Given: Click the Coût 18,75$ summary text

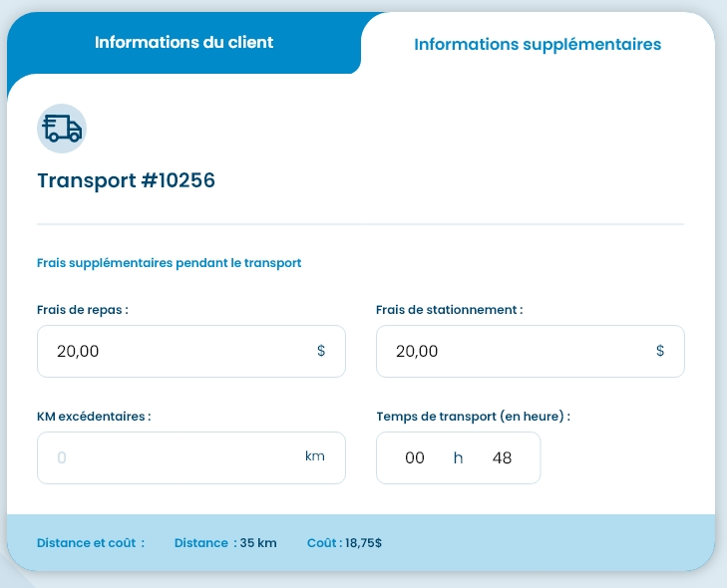Looking at the screenshot, I should coord(344,543).
